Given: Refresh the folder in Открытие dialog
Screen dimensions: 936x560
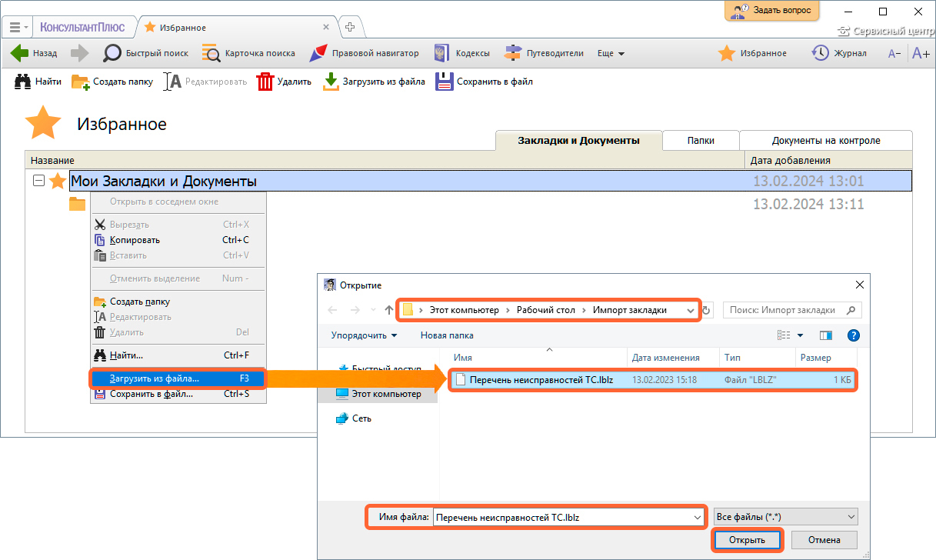Looking at the screenshot, I should pyautogui.click(x=707, y=310).
